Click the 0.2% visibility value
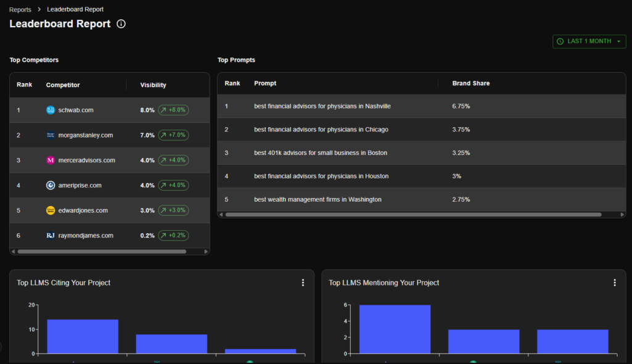Image resolution: width=632 pixels, height=364 pixels. (147, 236)
